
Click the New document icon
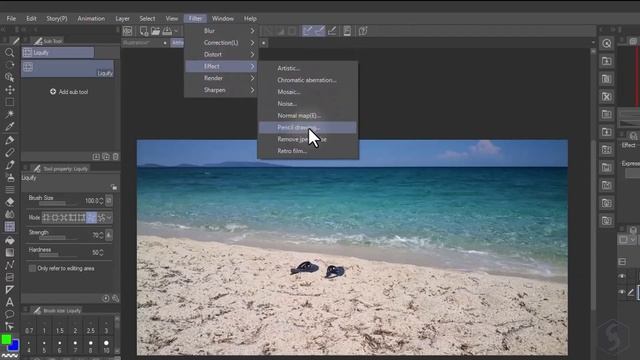[144, 31]
